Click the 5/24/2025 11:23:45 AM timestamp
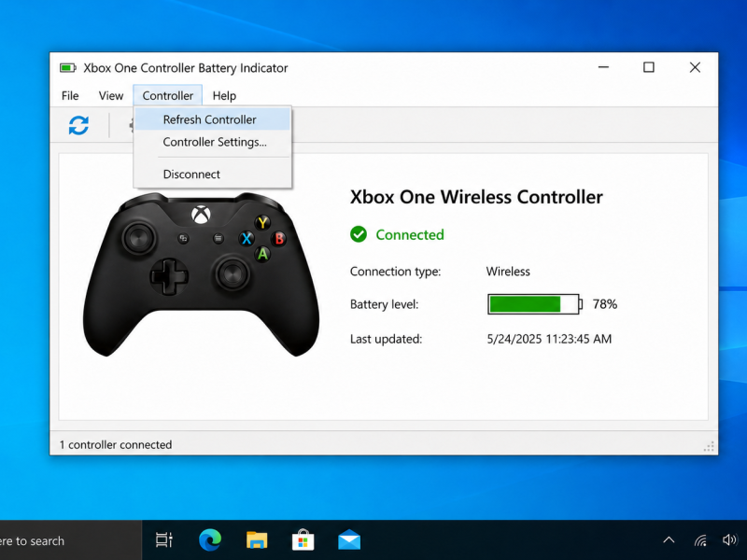 [549, 339]
